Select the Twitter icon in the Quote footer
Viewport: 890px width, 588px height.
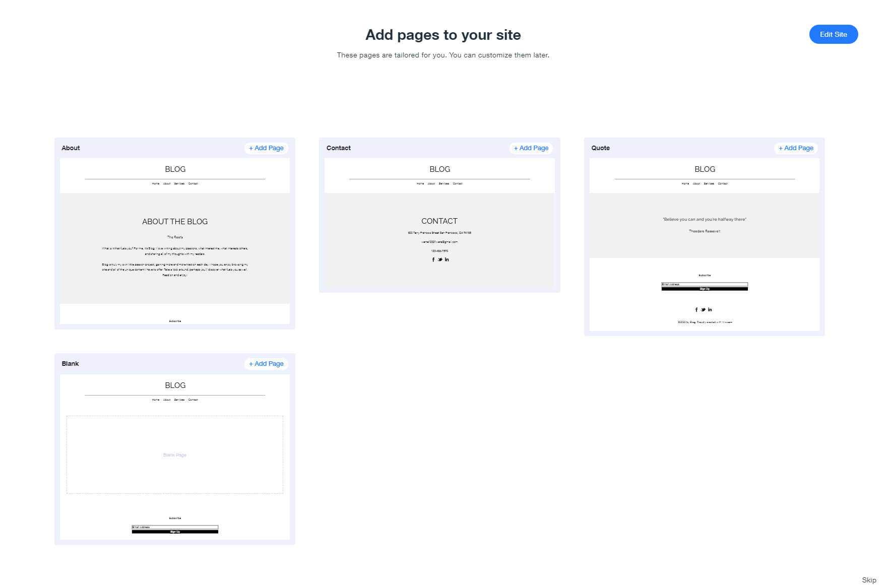point(703,309)
